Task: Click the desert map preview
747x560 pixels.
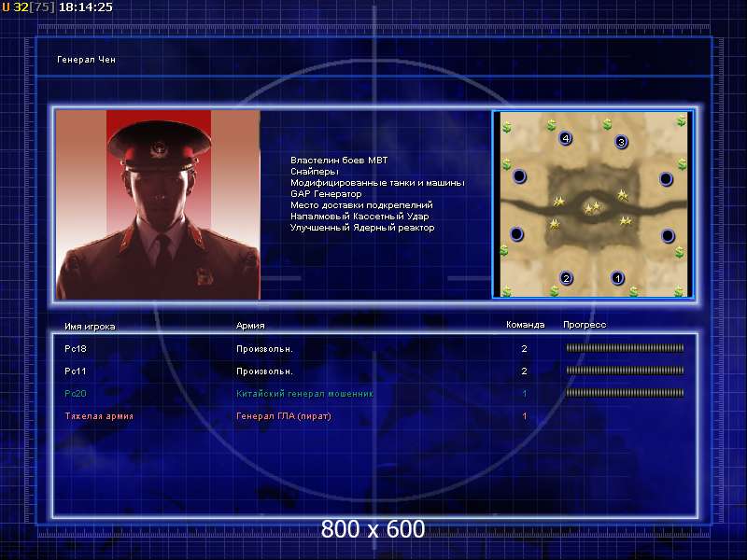Action: (593, 204)
